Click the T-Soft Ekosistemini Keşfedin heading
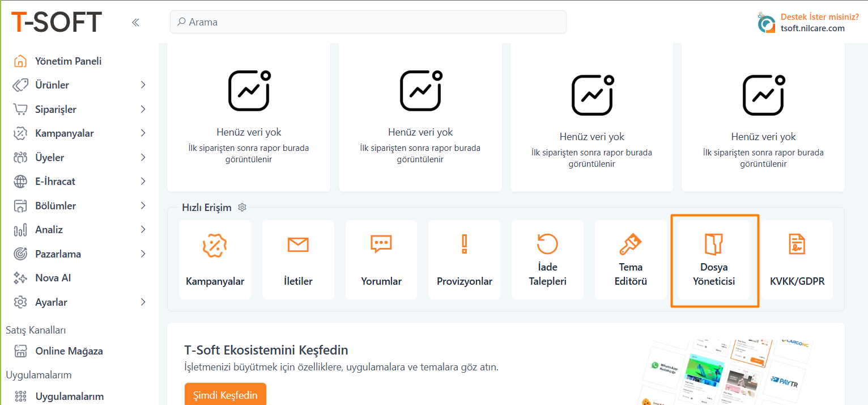The height and width of the screenshot is (405, 868). tap(266, 349)
